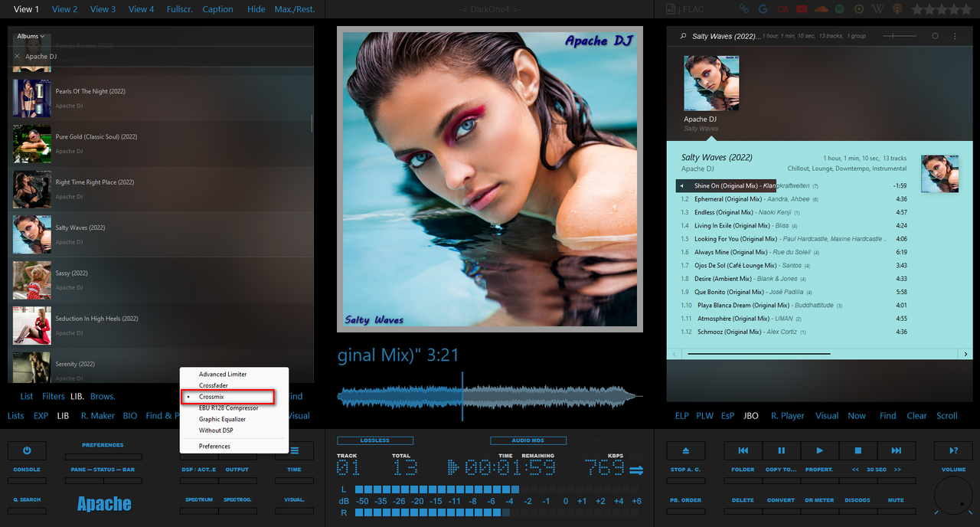Select EBU R128 Compressor preset

(234, 408)
